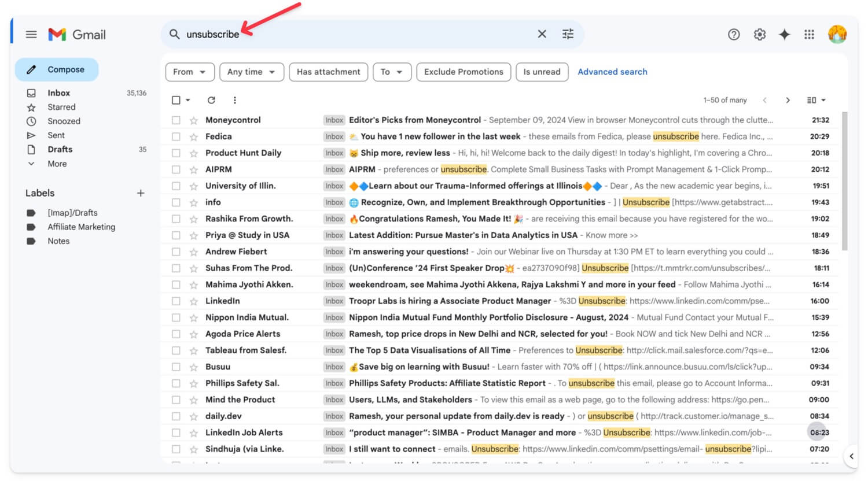Open the Help support icon
Image resolution: width=868 pixels, height=488 pixels.
pos(733,35)
